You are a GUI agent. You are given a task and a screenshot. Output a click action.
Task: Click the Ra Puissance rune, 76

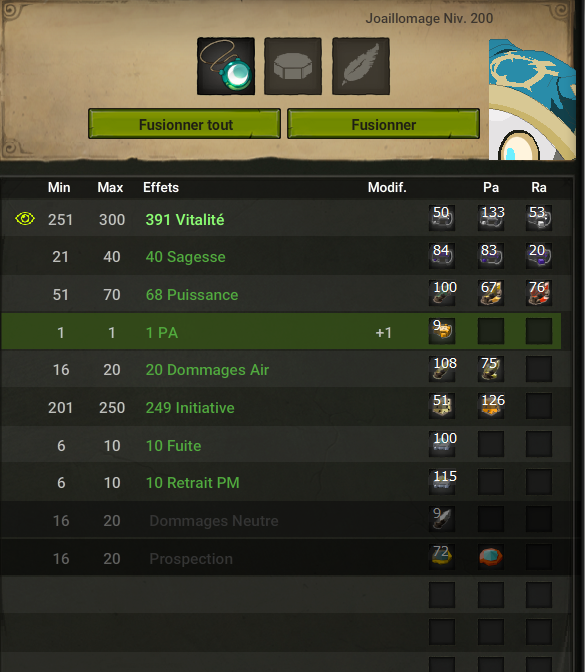point(539,293)
